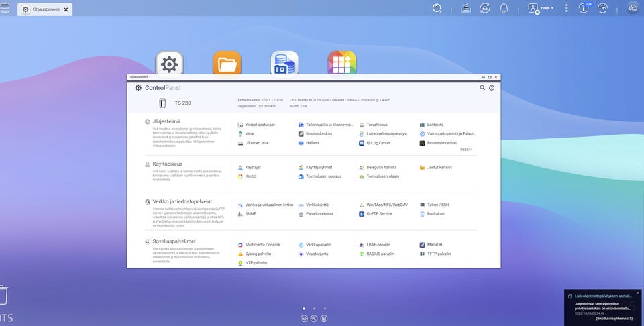Open Win/Mac/NFS/WebDAV settings
This screenshot has height=326, width=644.
pos(383,205)
